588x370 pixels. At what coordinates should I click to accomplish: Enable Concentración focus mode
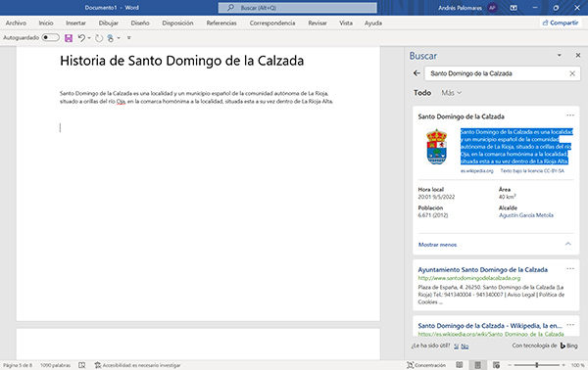click(426, 365)
